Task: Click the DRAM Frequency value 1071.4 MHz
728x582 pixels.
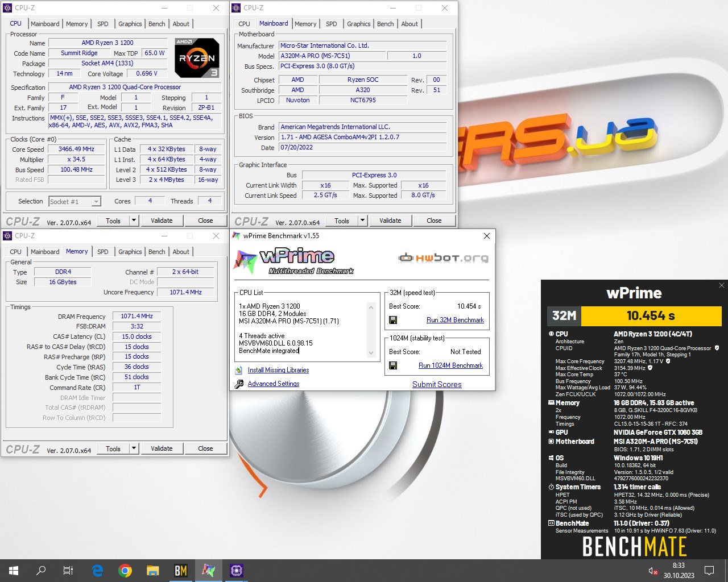Action: (x=136, y=316)
